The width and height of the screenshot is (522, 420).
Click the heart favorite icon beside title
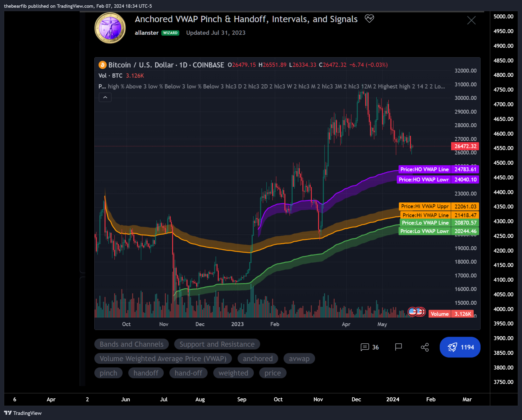[x=369, y=19]
